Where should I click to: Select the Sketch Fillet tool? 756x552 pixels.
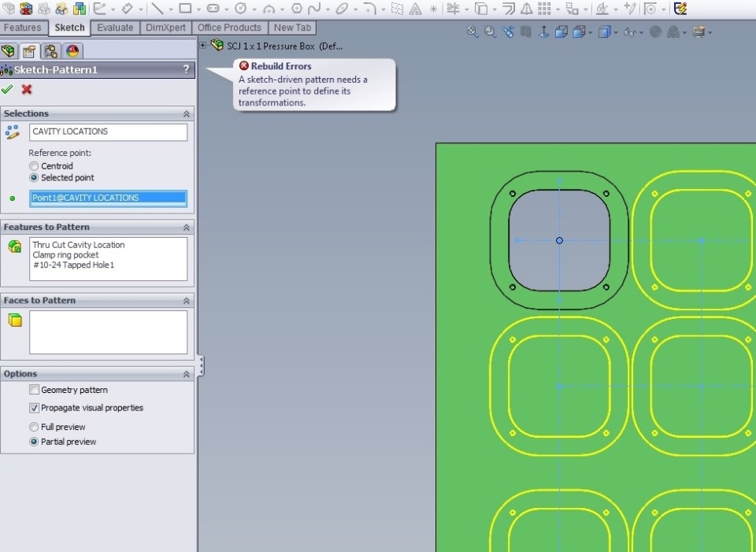click(370, 8)
